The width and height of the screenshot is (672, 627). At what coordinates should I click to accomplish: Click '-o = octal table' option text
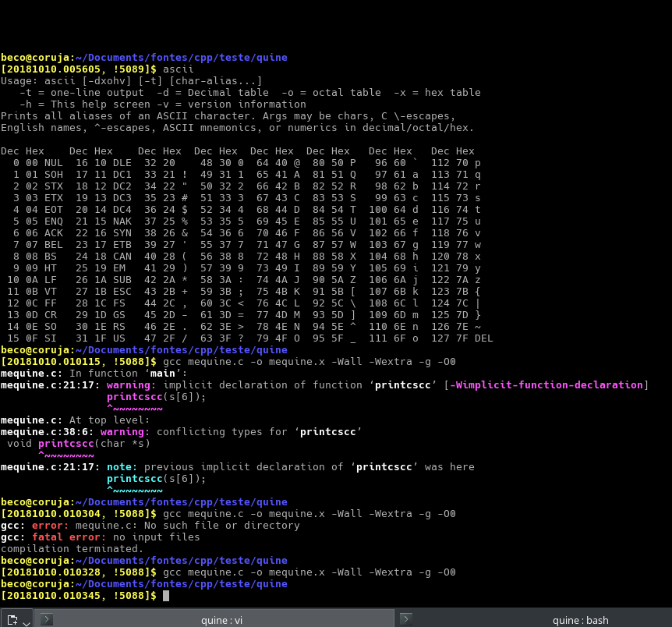click(x=331, y=92)
